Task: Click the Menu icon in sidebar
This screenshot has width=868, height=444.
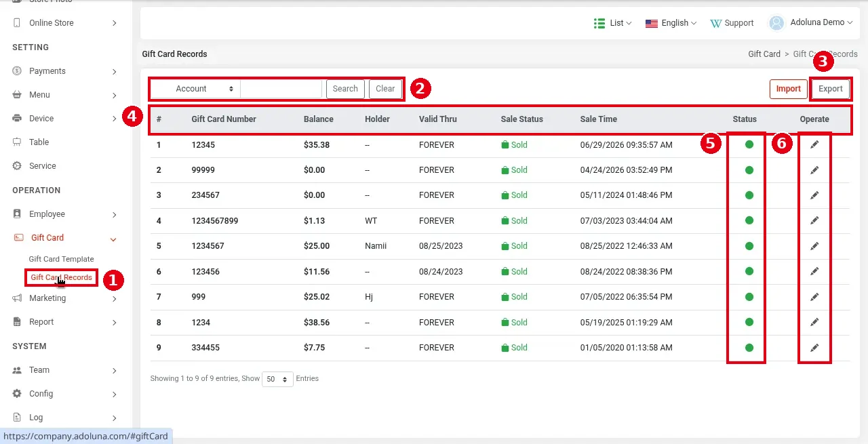Action: coord(17,95)
